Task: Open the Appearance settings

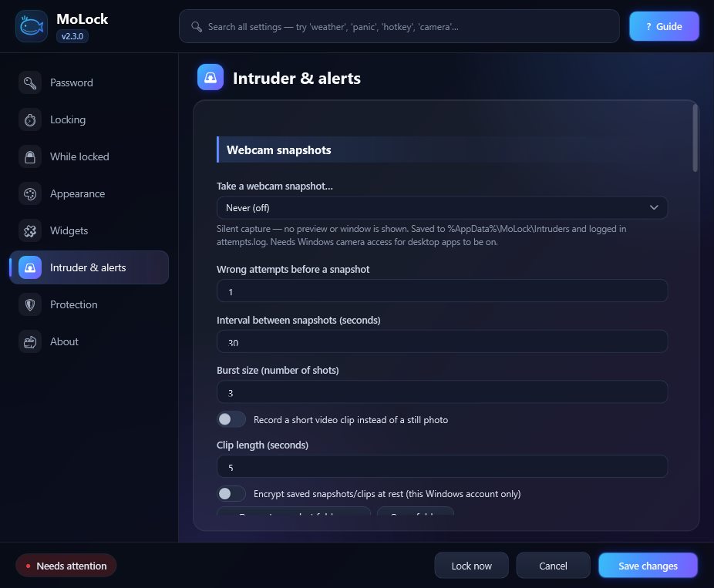Action: pos(89,194)
